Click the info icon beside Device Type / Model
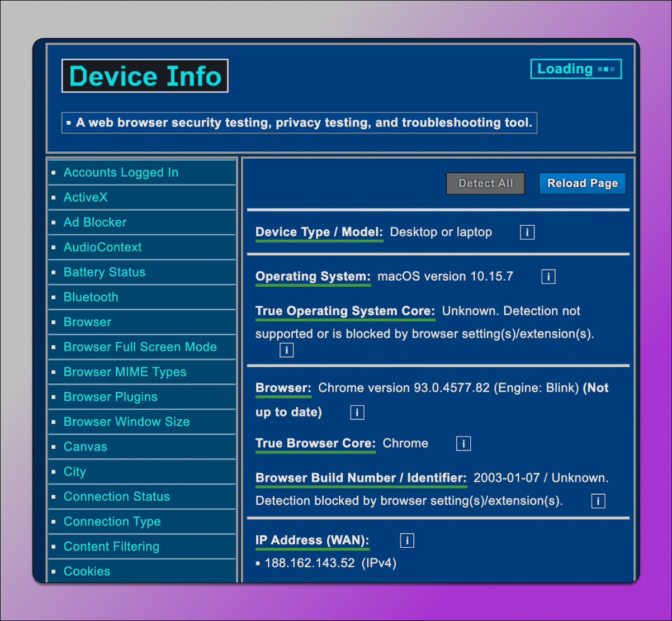This screenshot has height=621, width=672. coord(527,232)
